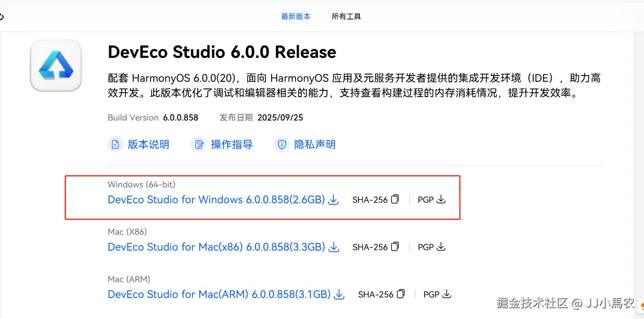Click the 隐私声明 info icon
The width and height of the screenshot is (644, 319).
point(282,144)
